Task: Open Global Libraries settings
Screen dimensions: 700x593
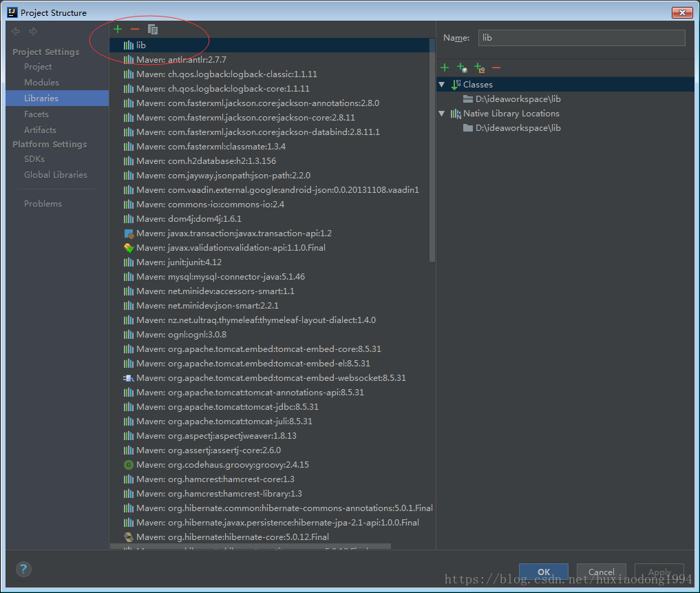Action: pyautogui.click(x=56, y=175)
